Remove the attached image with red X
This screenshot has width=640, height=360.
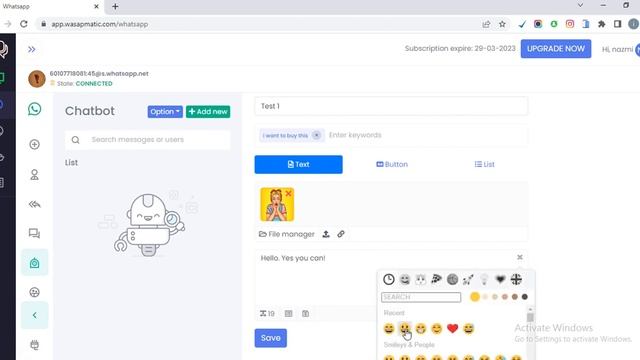pyautogui.click(x=288, y=193)
